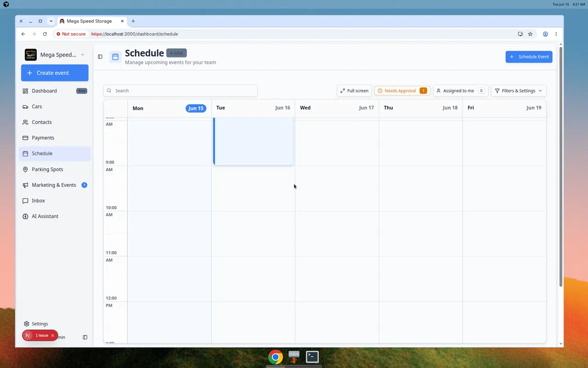
Task: Click the Thu Jun 18 day header
Action: (x=420, y=108)
